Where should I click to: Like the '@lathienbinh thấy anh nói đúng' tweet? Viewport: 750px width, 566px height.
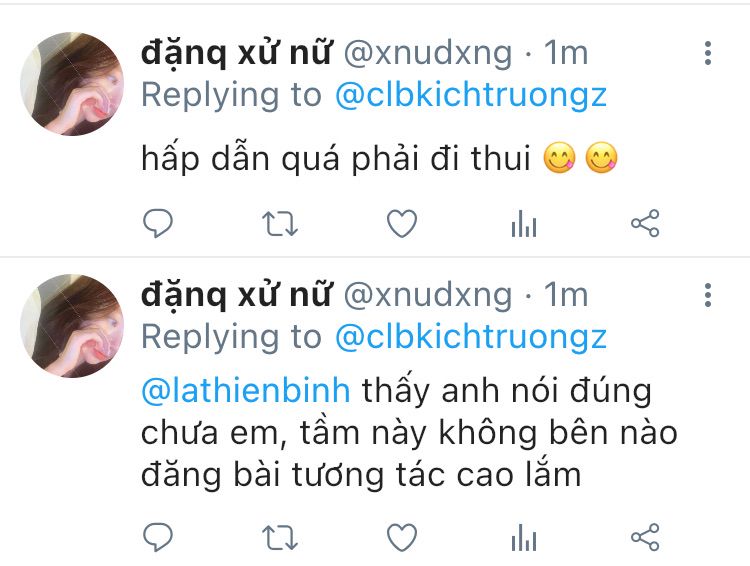click(x=402, y=537)
